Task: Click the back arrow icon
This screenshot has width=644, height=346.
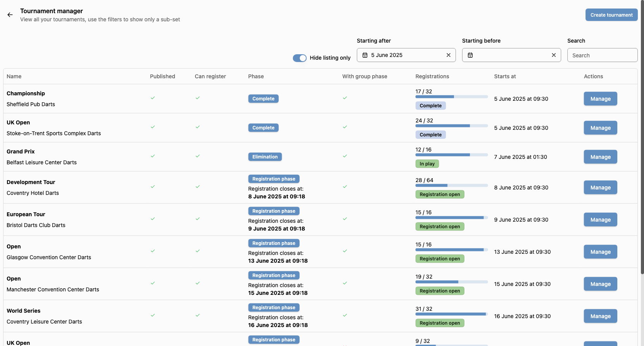Action: 10,15
